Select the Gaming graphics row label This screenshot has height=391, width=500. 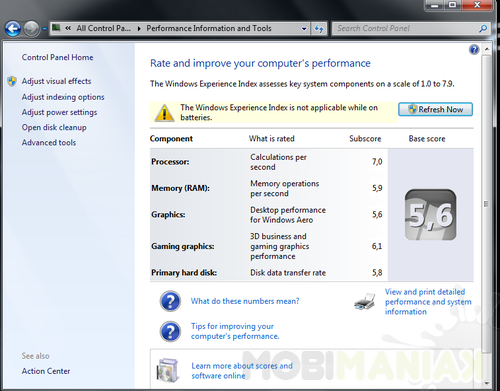click(x=183, y=246)
